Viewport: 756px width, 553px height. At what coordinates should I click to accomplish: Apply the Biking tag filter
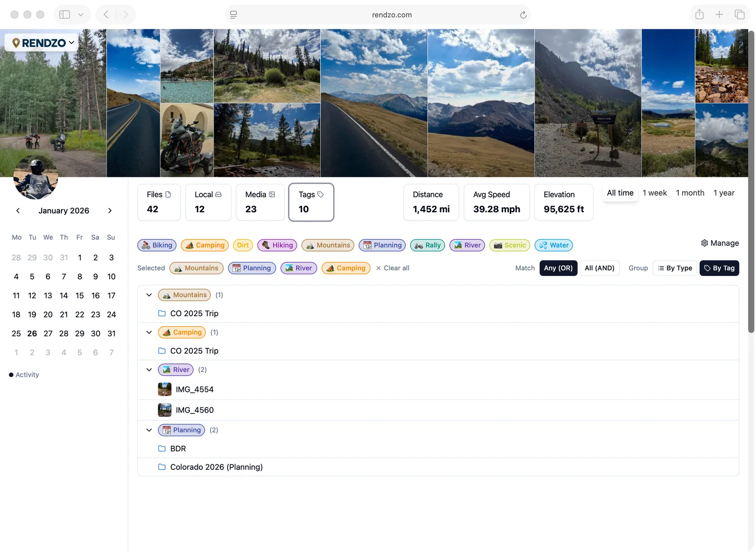(156, 245)
